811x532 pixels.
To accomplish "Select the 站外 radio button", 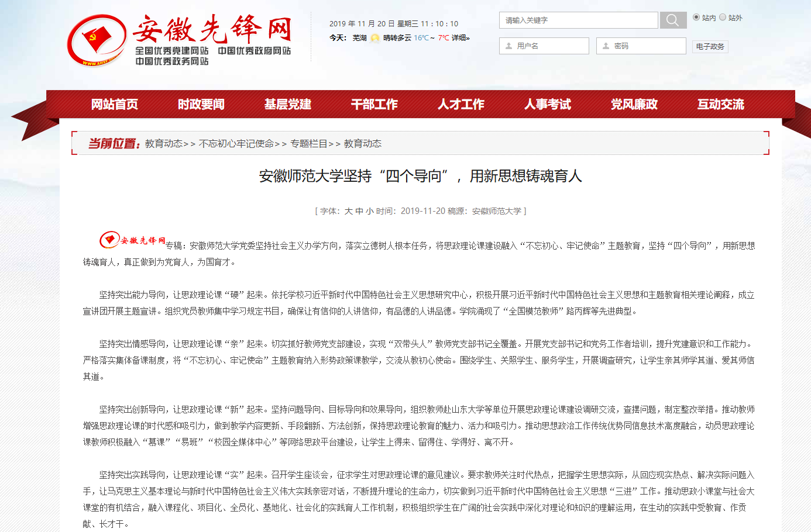I will (723, 17).
